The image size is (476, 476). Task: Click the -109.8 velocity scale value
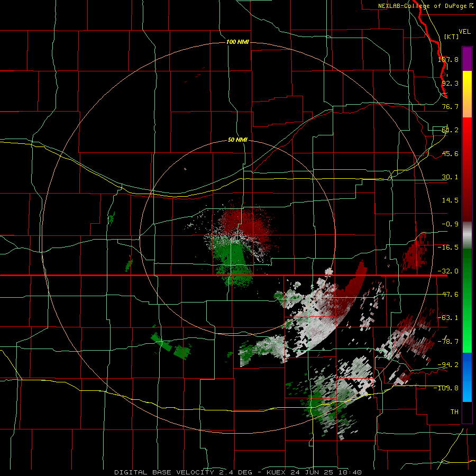coord(446,388)
